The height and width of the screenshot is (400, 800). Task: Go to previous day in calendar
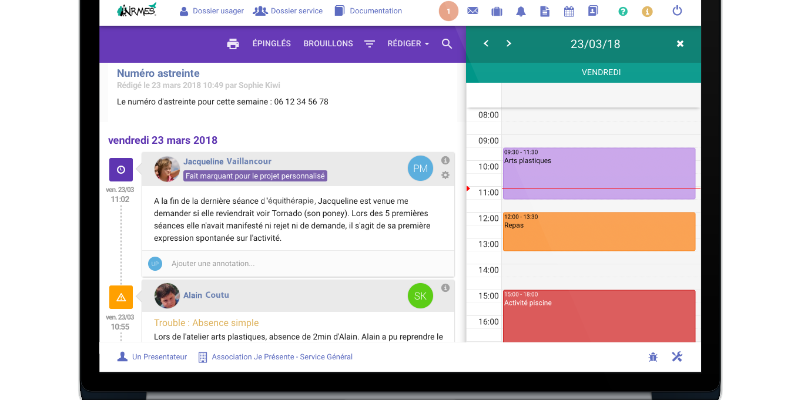[x=486, y=44]
